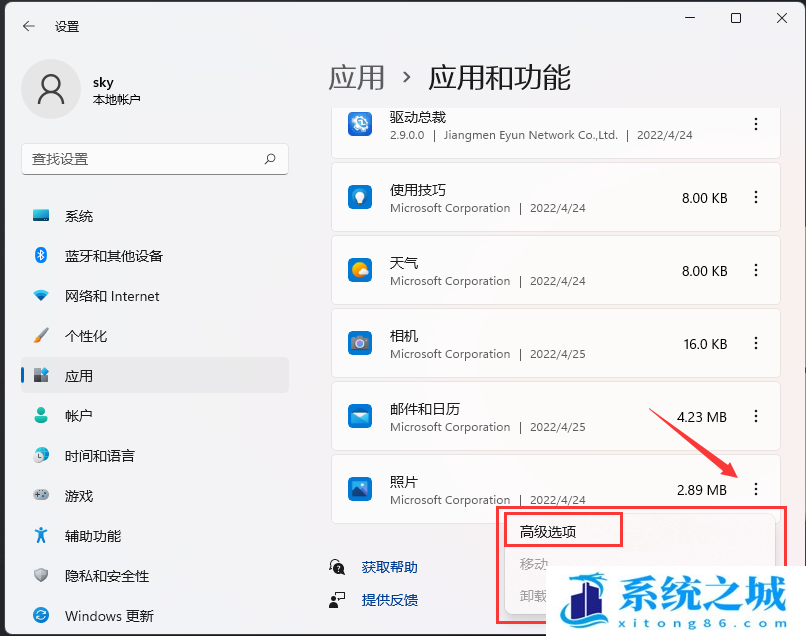Viewport: 806px width, 636px height.
Task: Click the 照片 size 2.89 MB
Action: tap(701, 490)
